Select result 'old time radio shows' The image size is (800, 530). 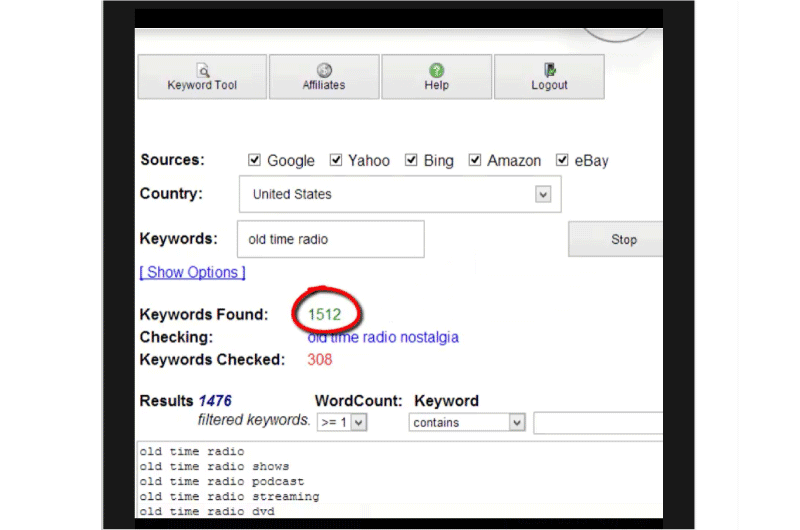214,466
